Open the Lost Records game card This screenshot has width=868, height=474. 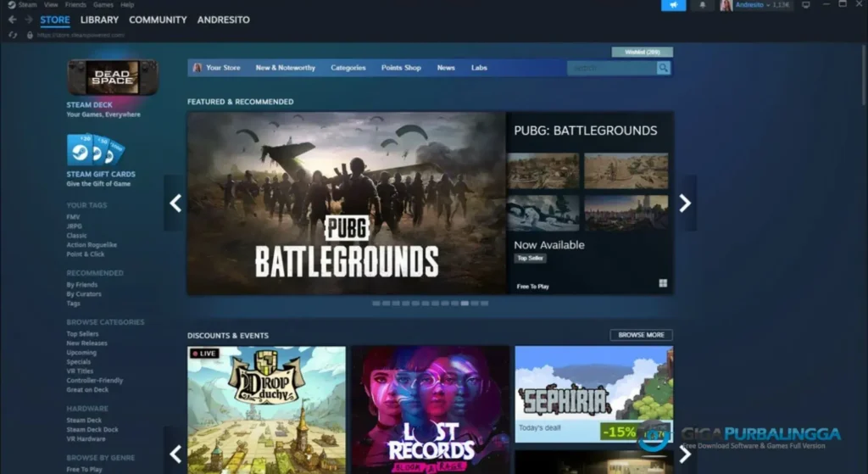[431, 410]
